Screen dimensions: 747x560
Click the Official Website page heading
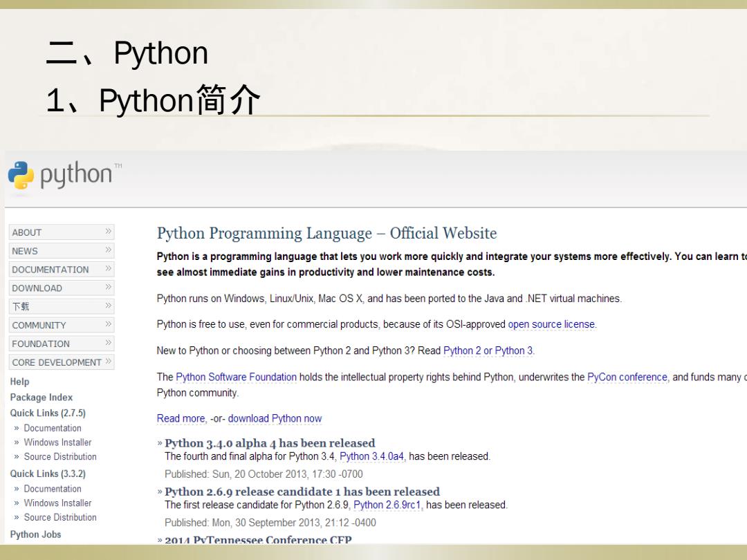[326, 233]
